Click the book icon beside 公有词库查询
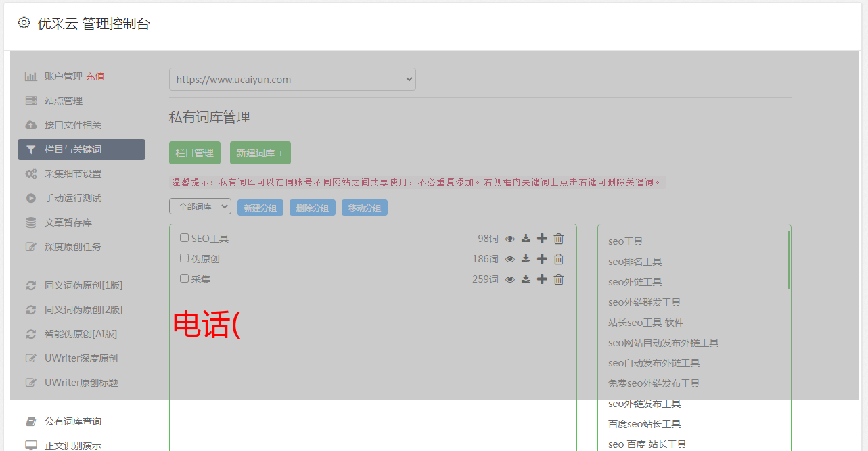868x451 pixels. (x=31, y=421)
